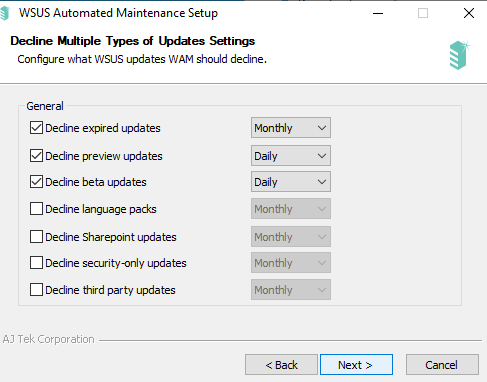This screenshot has width=487, height=382.
Task: Click the Configure what WSUS updates description
Action: point(142,59)
